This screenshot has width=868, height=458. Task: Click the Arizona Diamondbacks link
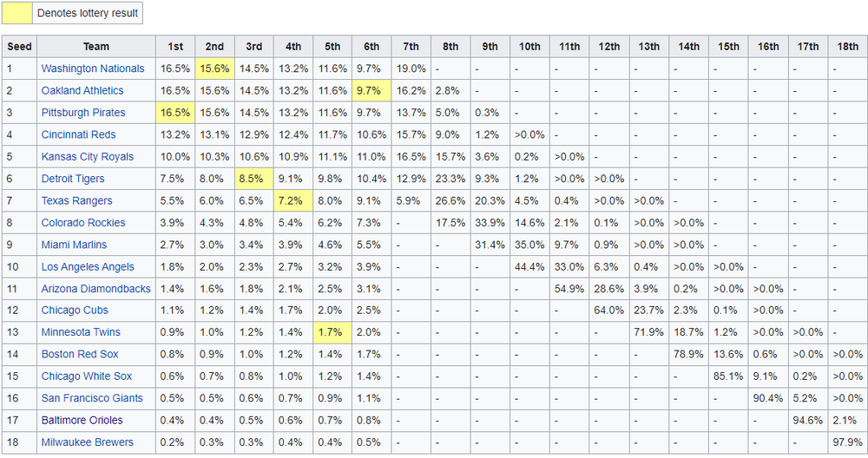point(95,289)
